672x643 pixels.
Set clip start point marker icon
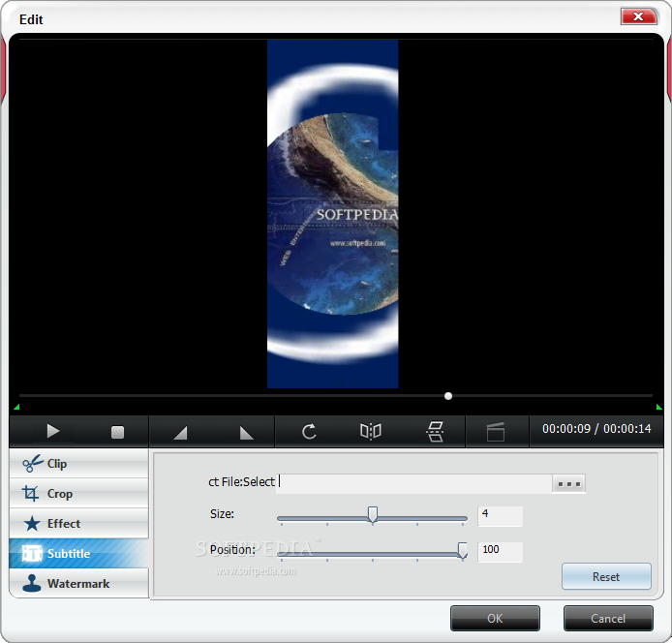[x=180, y=432]
